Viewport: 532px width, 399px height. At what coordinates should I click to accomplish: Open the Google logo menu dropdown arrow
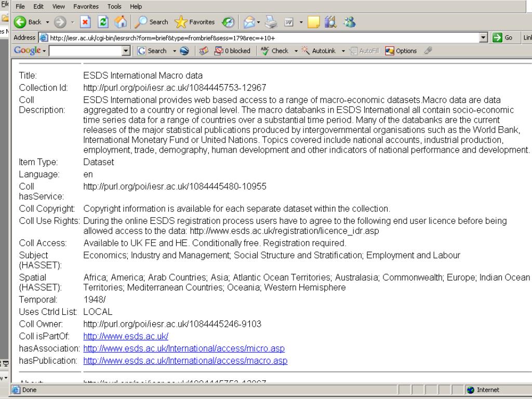pyautogui.click(x=44, y=51)
